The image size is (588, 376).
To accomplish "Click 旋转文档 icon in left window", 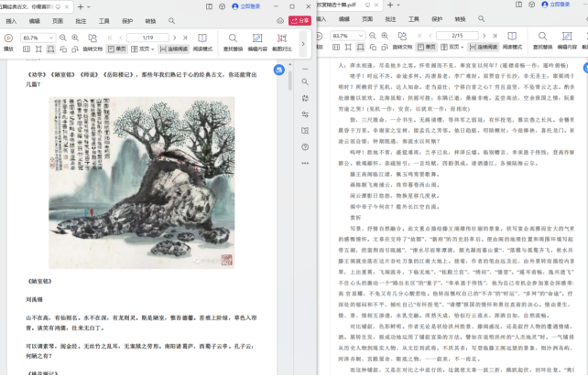I will (93, 38).
